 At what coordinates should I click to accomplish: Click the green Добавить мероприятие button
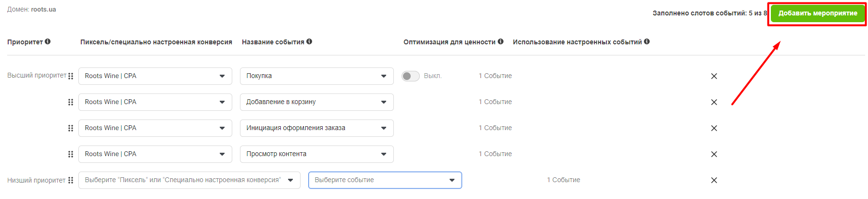click(x=818, y=13)
